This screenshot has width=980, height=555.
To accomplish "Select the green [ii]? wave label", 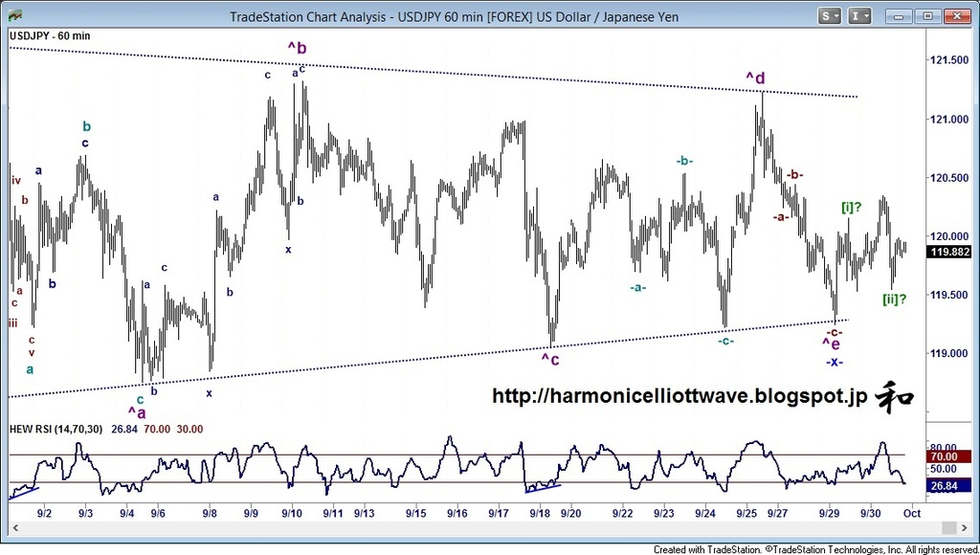I will click(x=895, y=300).
